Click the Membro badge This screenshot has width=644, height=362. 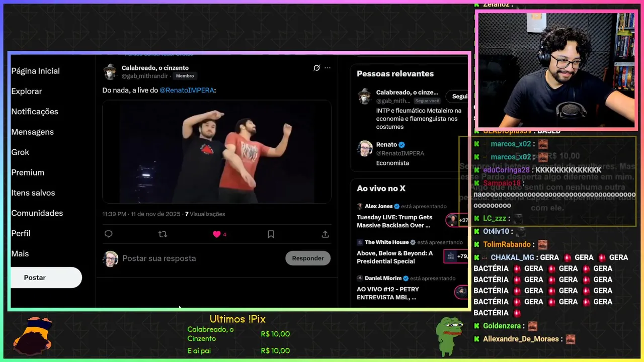tap(185, 76)
